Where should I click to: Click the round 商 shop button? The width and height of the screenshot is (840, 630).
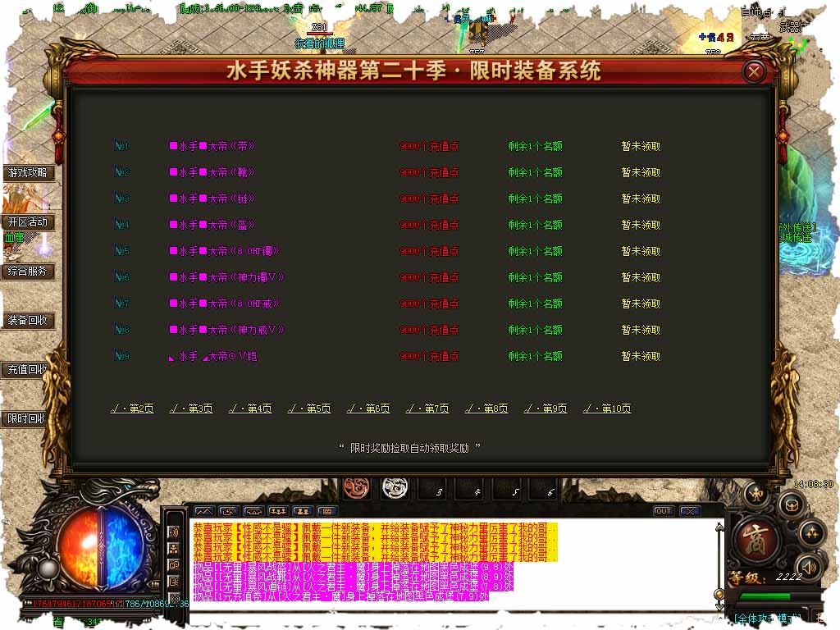tap(755, 540)
